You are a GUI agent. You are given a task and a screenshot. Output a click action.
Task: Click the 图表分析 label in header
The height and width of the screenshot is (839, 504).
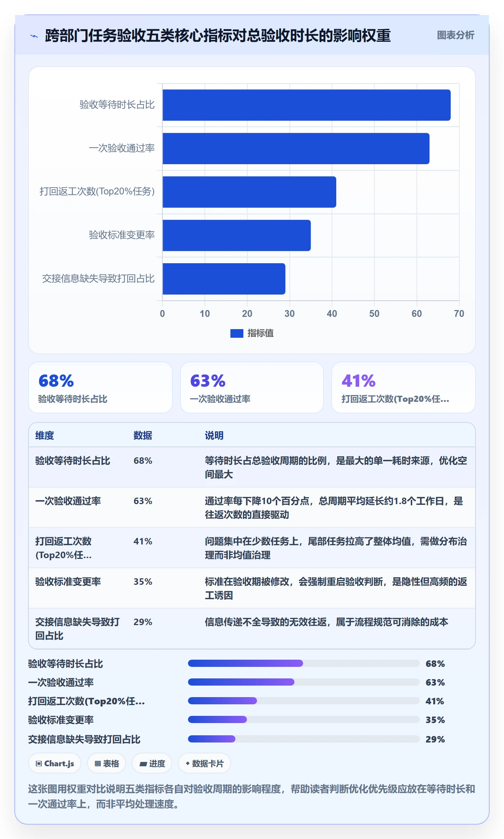(455, 35)
